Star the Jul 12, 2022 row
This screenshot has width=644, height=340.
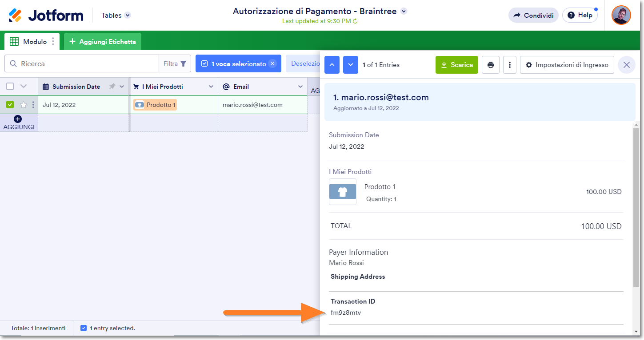coord(24,105)
